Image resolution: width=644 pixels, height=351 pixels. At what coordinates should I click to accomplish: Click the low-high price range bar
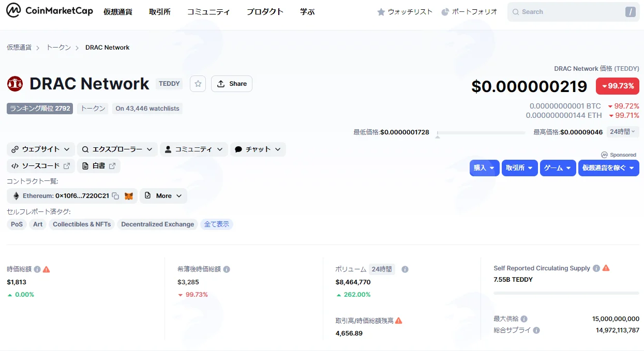coord(481,133)
